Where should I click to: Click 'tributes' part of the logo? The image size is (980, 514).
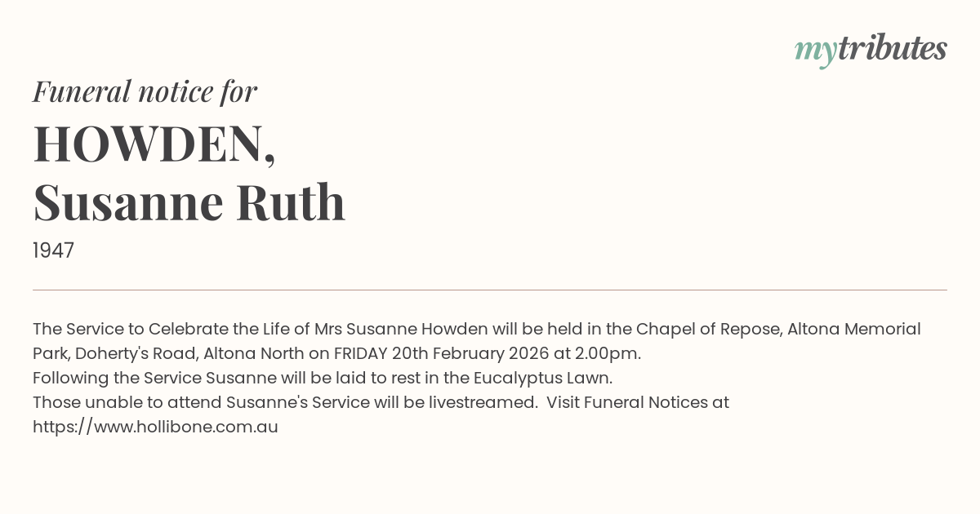[892, 48]
